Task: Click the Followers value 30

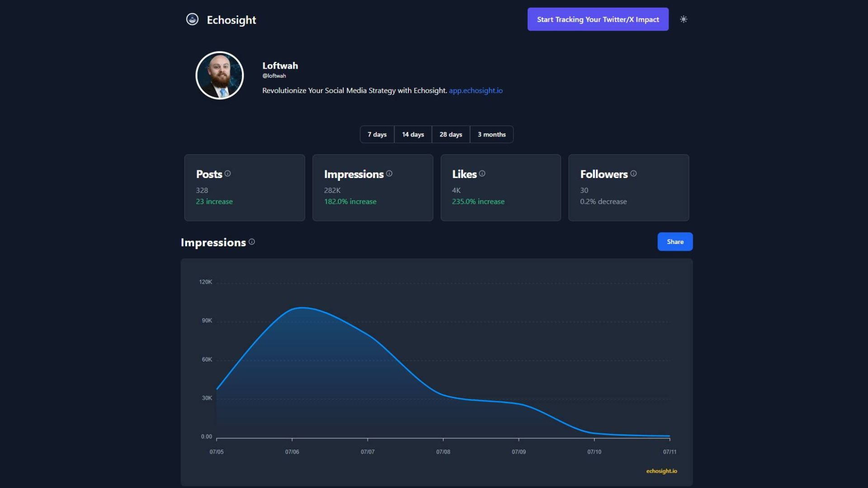Action: 585,190
